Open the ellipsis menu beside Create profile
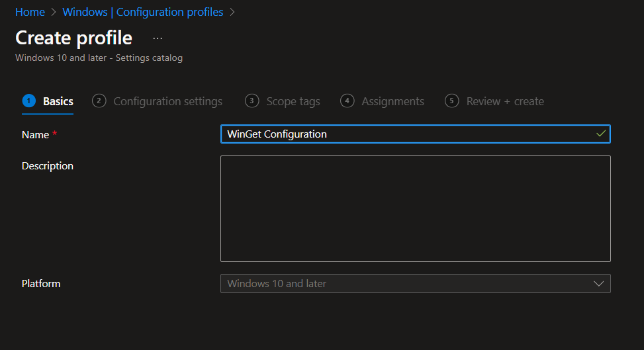The width and height of the screenshot is (644, 350). (x=158, y=38)
